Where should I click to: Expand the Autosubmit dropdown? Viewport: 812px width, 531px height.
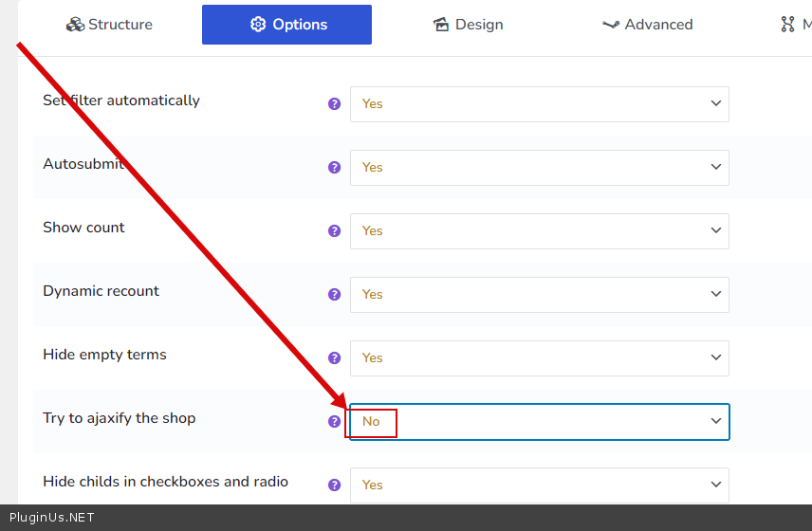539,168
